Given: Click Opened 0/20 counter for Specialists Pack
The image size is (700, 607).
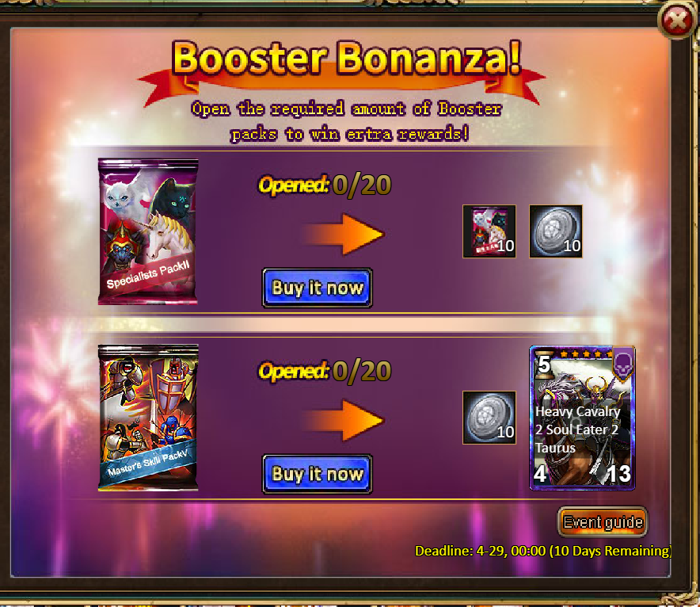Looking at the screenshot, I should pyautogui.click(x=325, y=185).
